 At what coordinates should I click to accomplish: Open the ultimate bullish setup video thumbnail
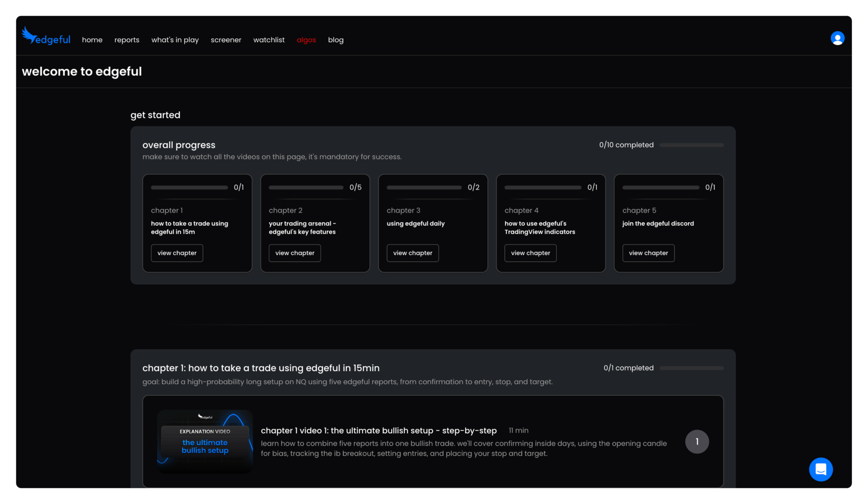coord(205,441)
